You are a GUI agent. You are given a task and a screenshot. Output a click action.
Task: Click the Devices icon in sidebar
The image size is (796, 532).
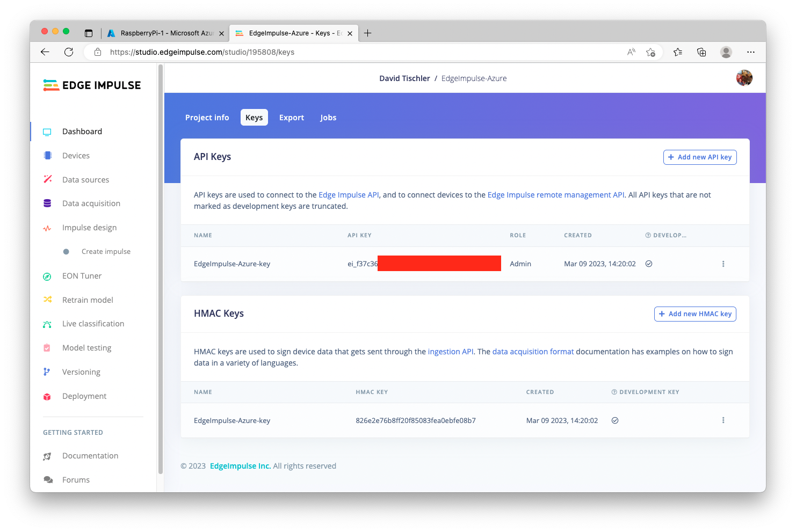pyautogui.click(x=47, y=156)
